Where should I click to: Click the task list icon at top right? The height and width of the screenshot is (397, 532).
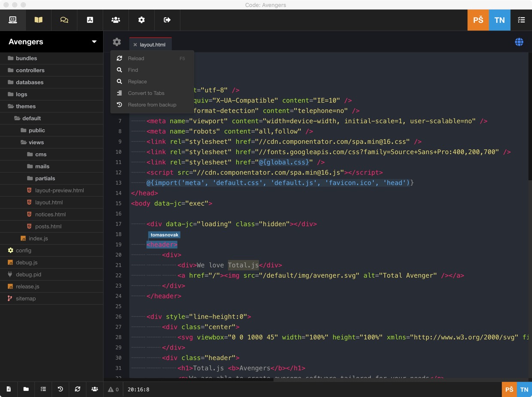[521, 20]
